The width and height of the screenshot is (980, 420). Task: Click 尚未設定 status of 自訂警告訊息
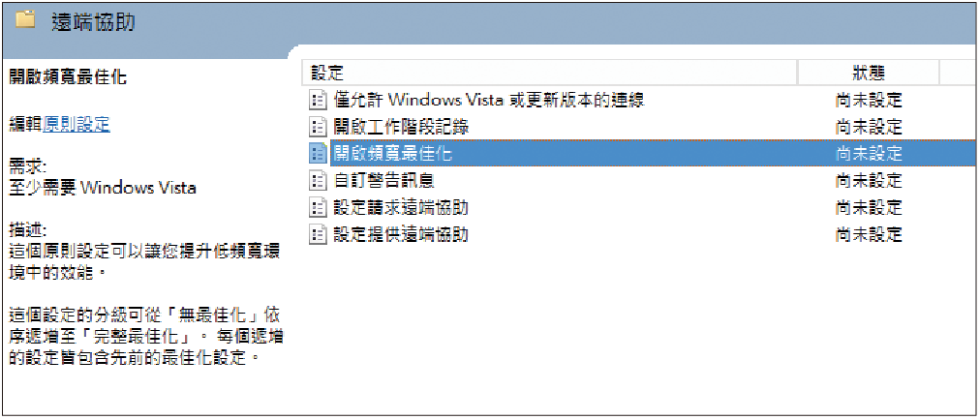click(869, 181)
